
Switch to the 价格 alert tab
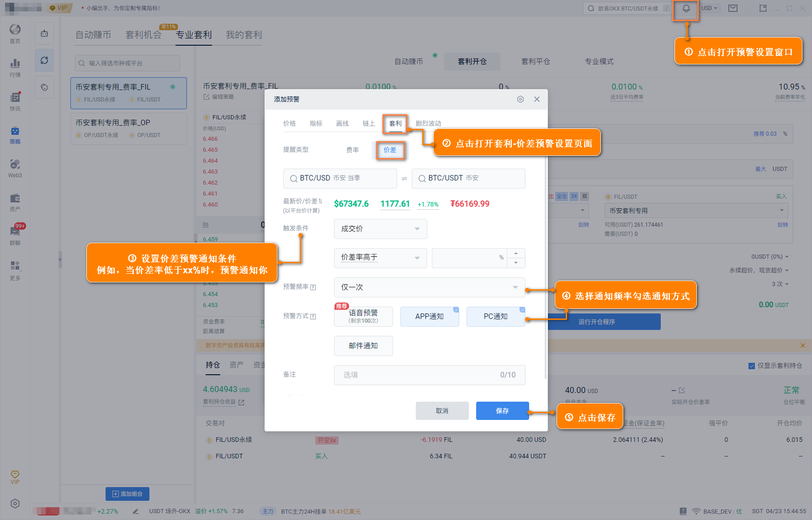[289, 123]
